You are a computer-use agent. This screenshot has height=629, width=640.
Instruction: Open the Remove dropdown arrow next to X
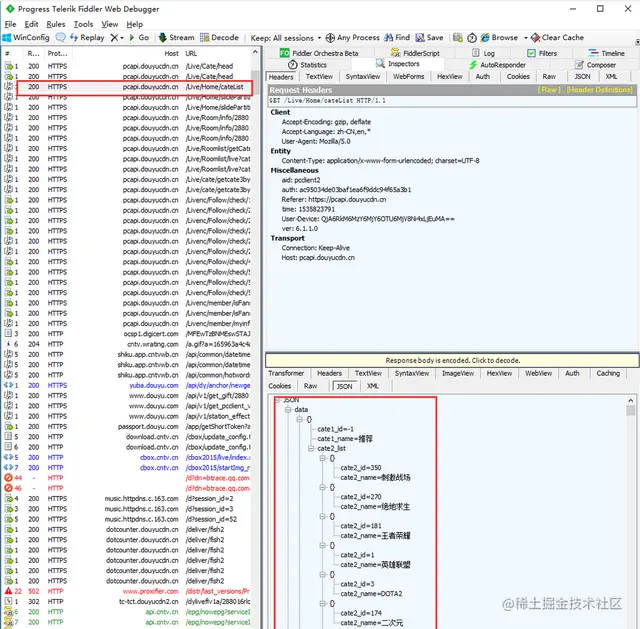point(122,38)
